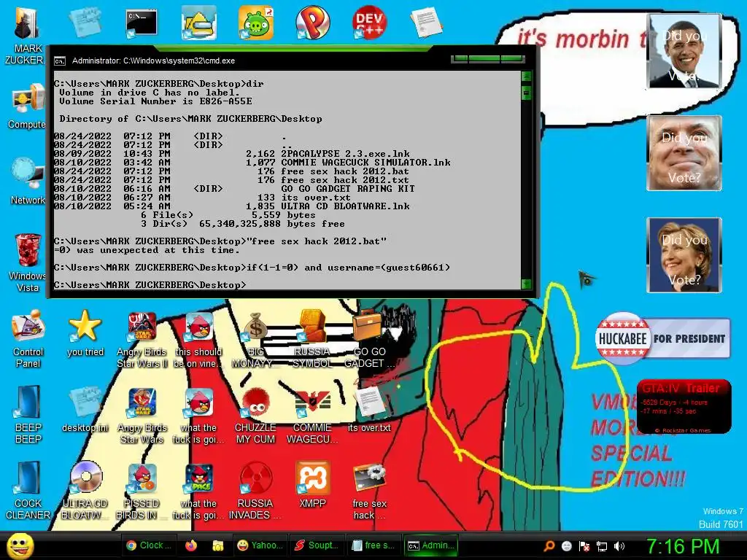Open Firefox from the taskbar
The image size is (747, 560).
pos(191,545)
